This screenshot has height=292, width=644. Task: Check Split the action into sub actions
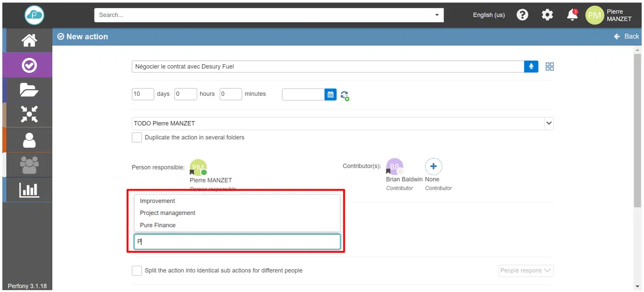(137, 271)
